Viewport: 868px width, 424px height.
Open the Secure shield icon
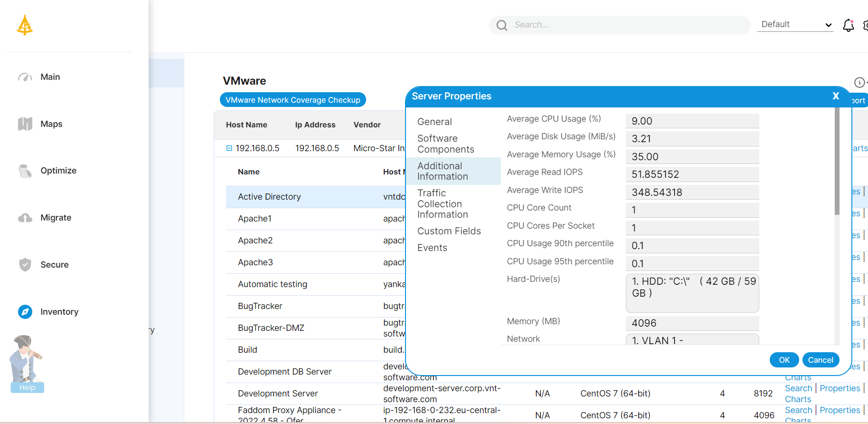coord(25,265)
